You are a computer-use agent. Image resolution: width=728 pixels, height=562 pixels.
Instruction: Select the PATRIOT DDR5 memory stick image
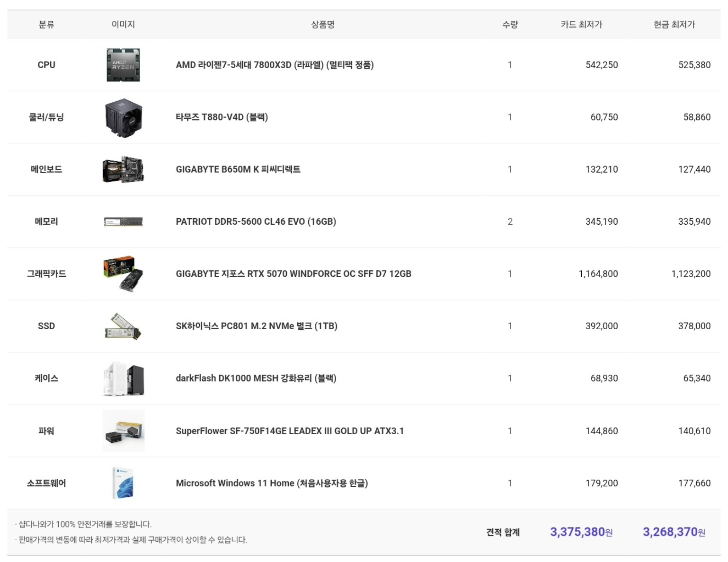(123, 222)
